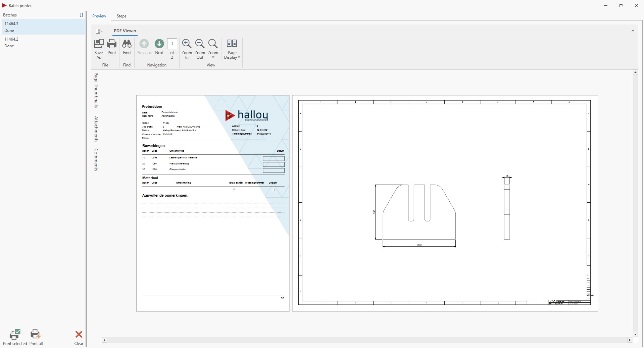
Task: Restore down the Batch printer window
Action: pyautogui.click(x=621, y=5)
